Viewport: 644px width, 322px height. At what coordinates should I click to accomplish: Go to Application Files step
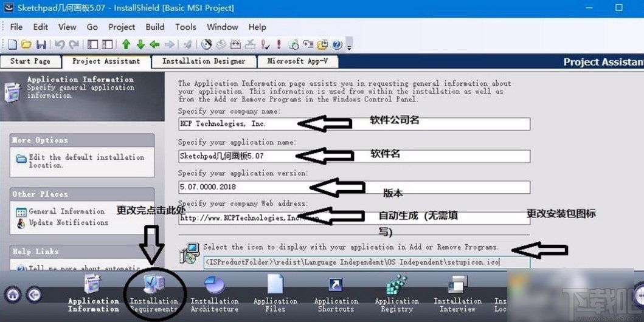(275, 295)
